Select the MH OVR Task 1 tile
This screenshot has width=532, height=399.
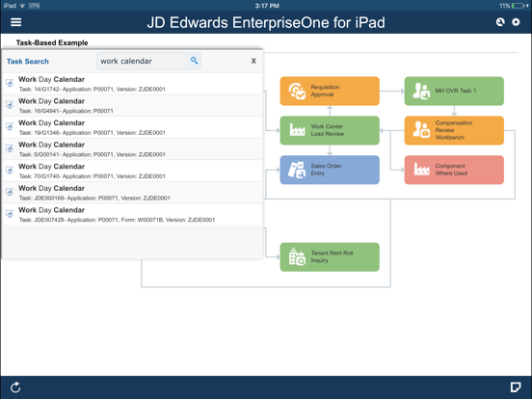click(x=454, y=91)
